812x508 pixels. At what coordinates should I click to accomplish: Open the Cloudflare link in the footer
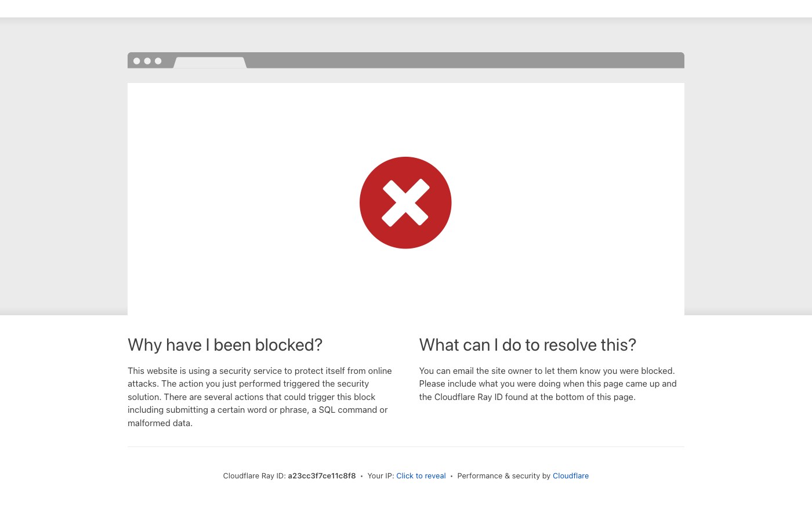571,475
